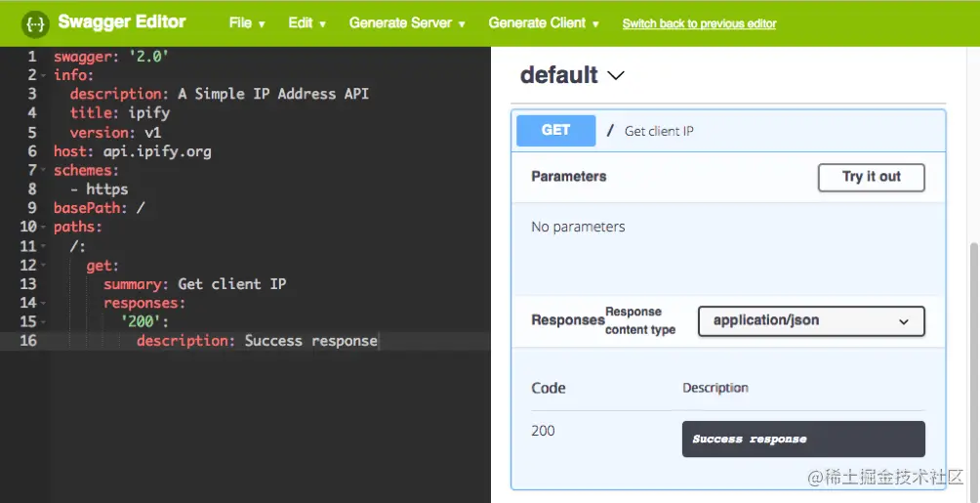Click the Success response description box
Screen dimensions: 980x503
click(x=802, y=439)
